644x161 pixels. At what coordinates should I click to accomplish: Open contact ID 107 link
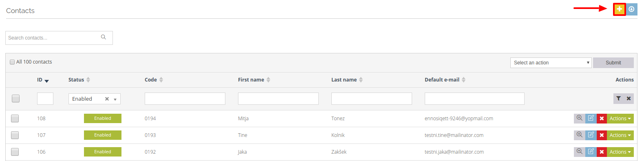tap(41, 135)
